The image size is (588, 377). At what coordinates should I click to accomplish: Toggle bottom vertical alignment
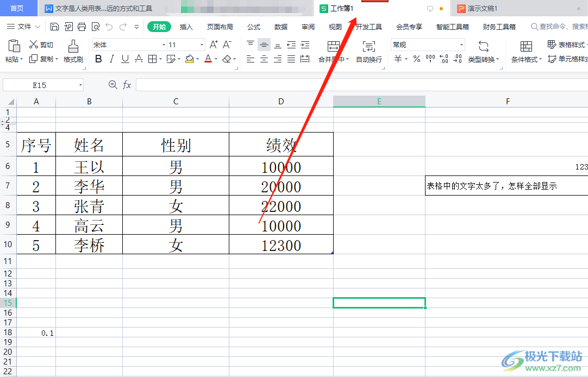(278, 45)
